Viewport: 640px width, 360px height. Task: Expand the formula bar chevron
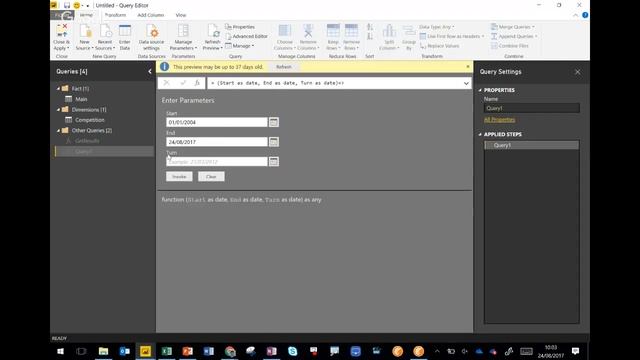pyautogui.click(x=466, y=83)
